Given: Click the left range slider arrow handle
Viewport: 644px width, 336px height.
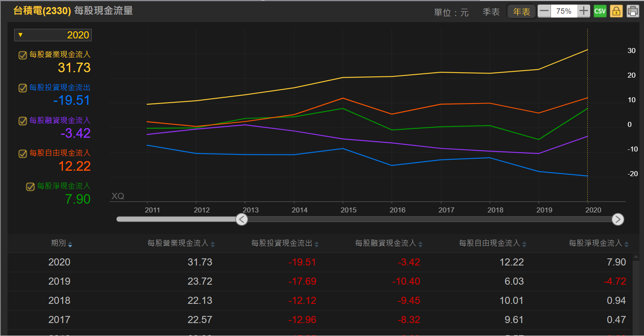Looking at the screenshot, I should click(241, 219).
